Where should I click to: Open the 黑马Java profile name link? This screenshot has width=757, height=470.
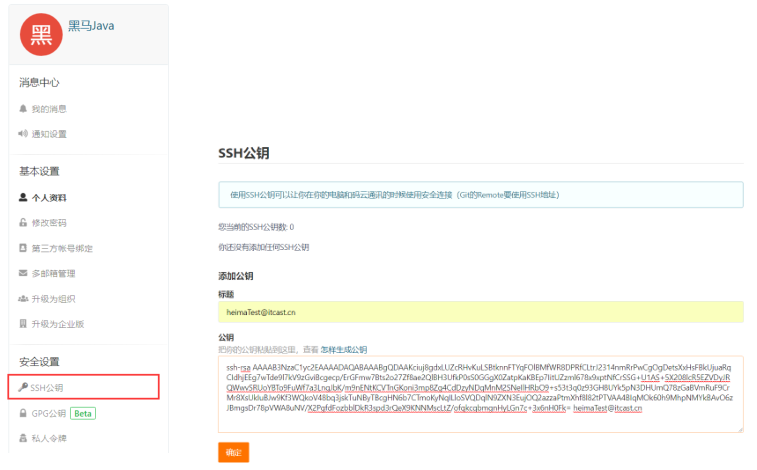[91, 26]
